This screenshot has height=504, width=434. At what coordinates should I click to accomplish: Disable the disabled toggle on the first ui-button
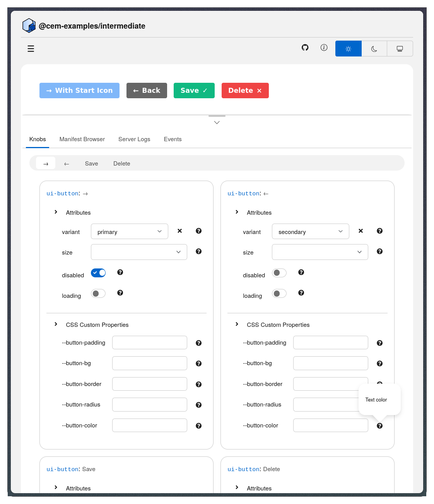point(98,273)
